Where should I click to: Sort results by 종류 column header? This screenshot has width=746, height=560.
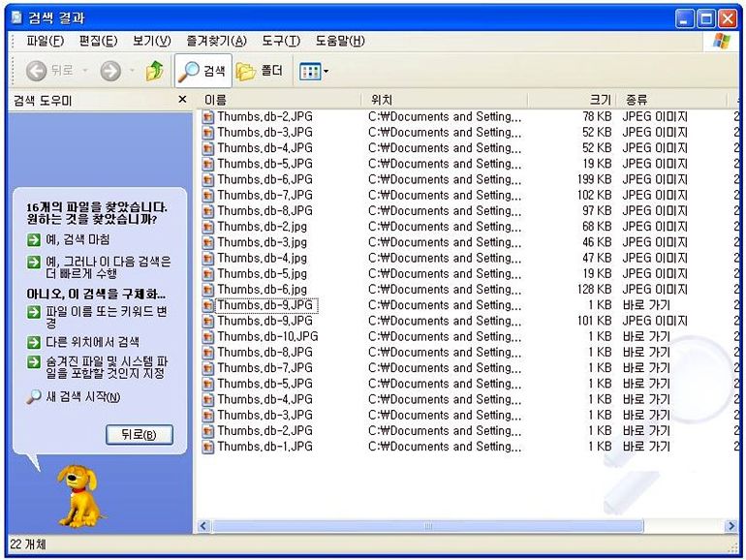(x=671, y=100)
